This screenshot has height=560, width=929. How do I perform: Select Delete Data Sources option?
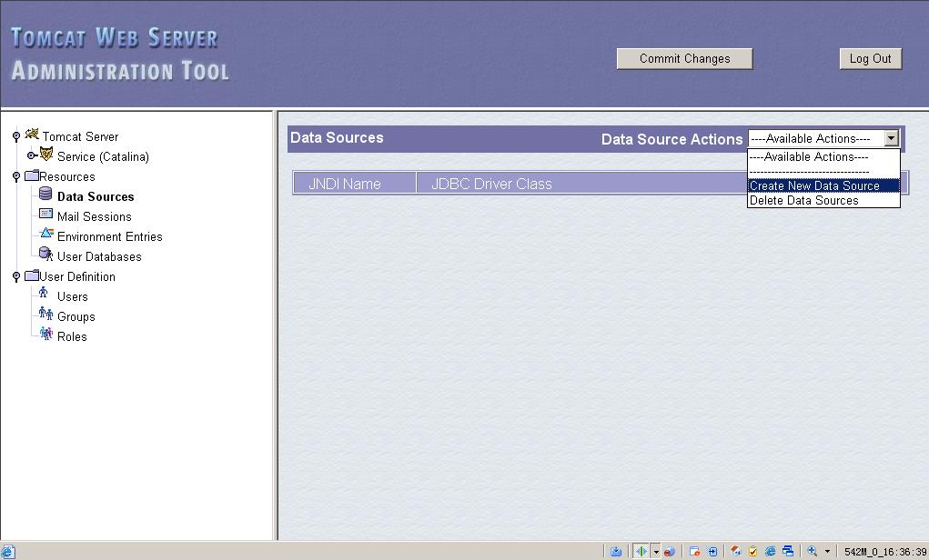click(823, 201)
